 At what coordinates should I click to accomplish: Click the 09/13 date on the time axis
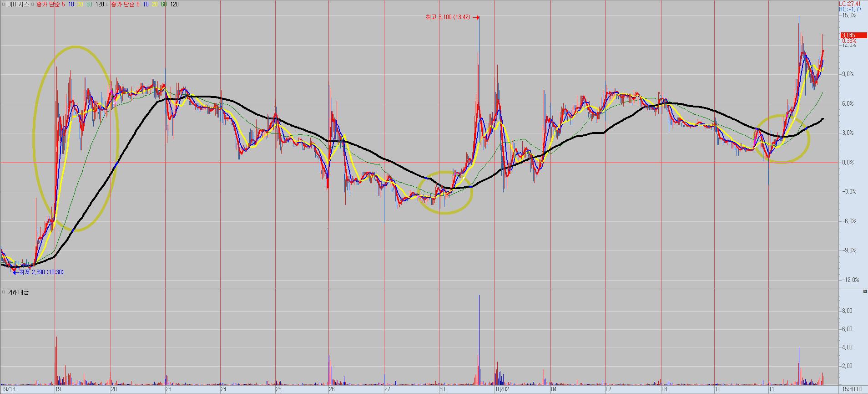[9, 389]
